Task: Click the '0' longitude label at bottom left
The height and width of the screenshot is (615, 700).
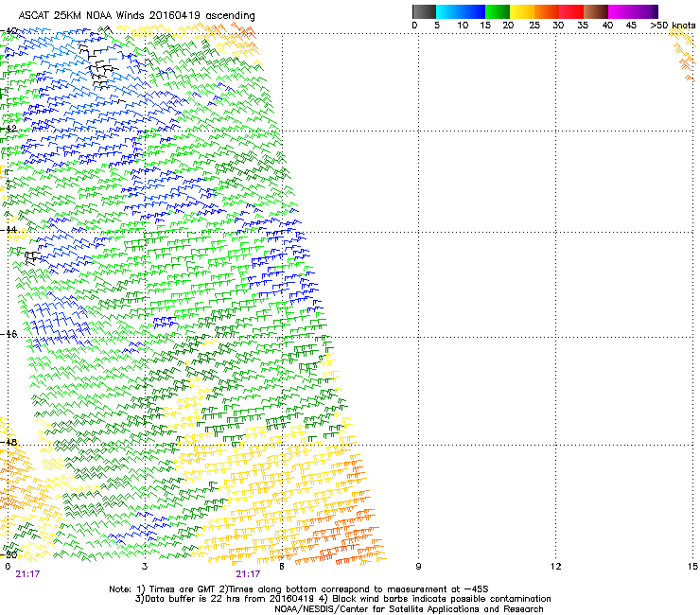Action: tap(8, 567)
